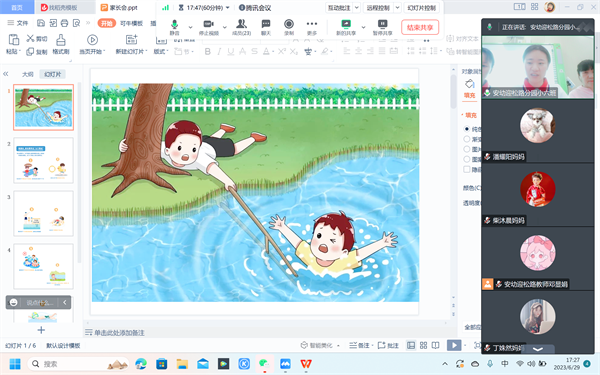Select the second fill option radio button
The height and width of the screenshot is (375, 600).
point(466,139)
